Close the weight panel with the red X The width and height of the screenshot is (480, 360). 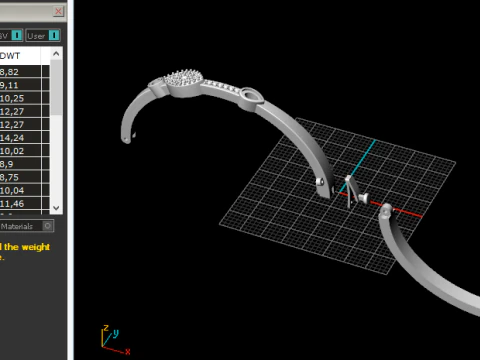[x=58, y=11]
